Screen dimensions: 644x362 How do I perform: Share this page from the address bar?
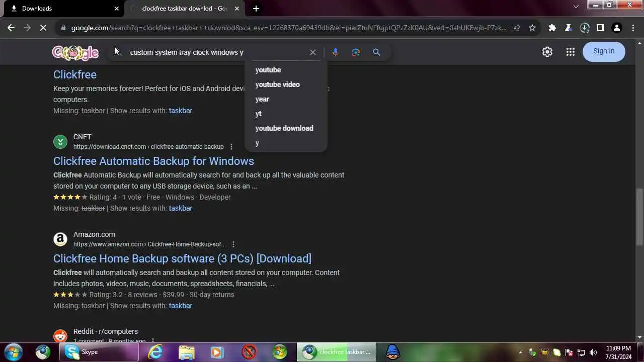click(x=516, y=28)
